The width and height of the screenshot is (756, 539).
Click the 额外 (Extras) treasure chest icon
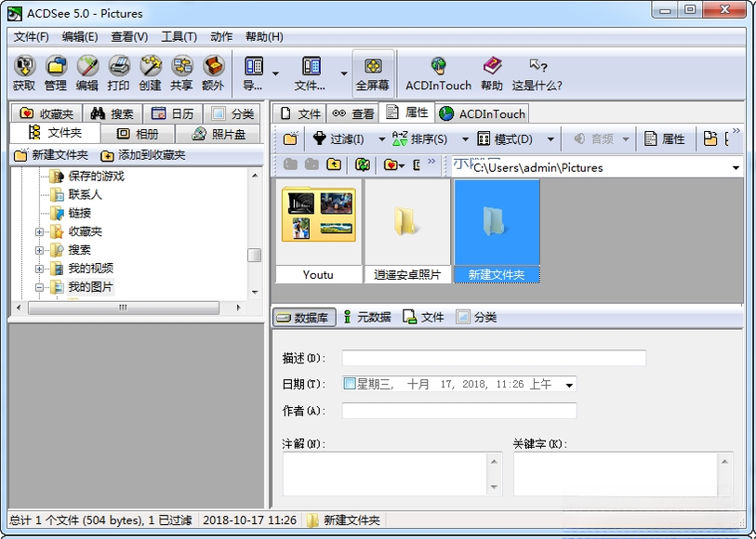pos(213,73)
